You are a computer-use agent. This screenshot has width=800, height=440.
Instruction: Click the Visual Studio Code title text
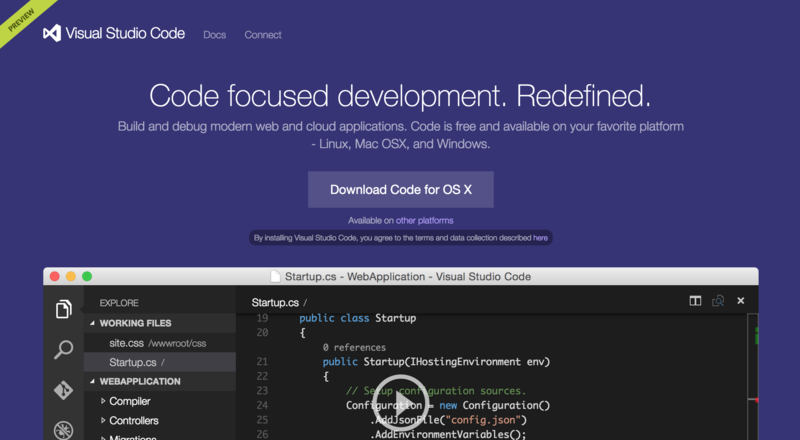coord(125,33)
